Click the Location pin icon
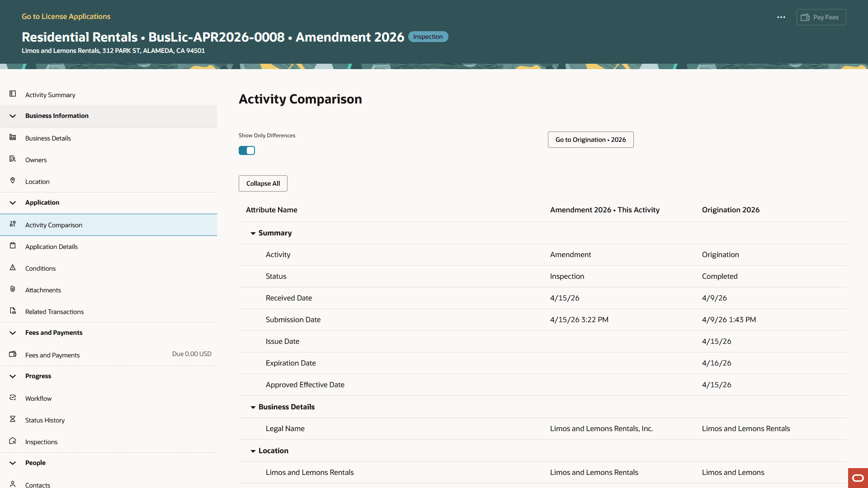Screen dimensions: 868x488 [x=13, y=181]
